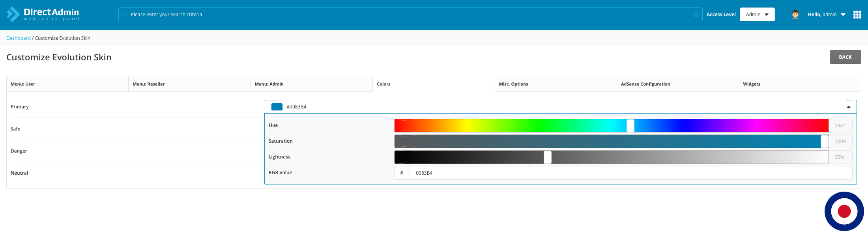868x235 pixels.
Task: Open the Access Level Admin dropdown
Action: (x=757, y=15)
